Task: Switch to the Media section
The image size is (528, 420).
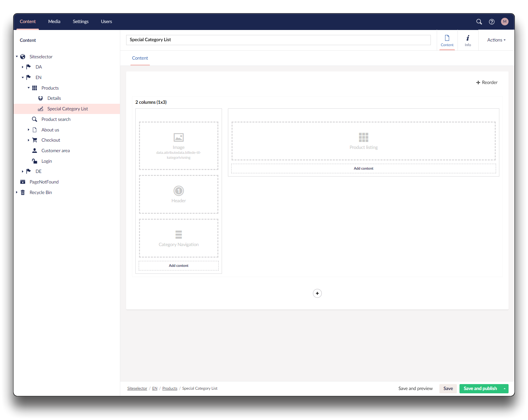Action: pos(54,22)
